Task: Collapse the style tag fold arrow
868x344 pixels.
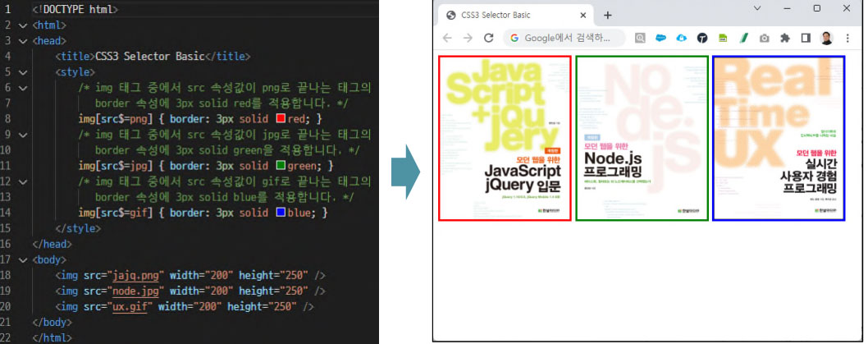Action: tap(22, 72)
